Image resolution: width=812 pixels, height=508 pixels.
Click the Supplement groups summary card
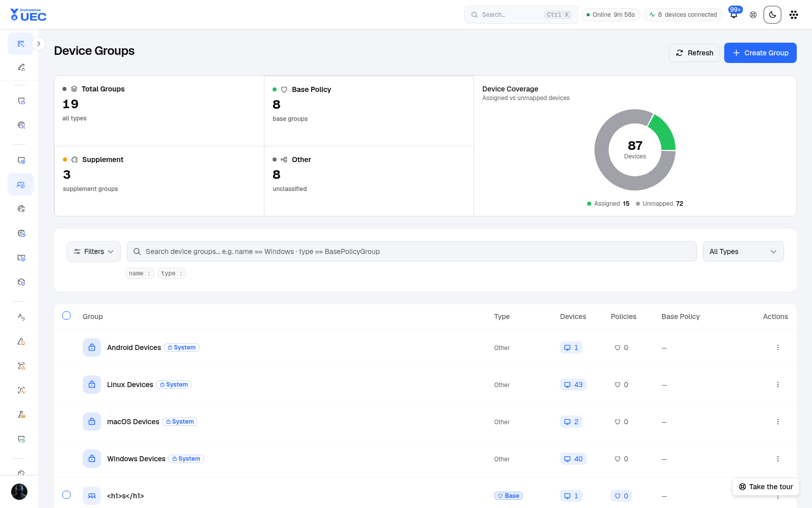click(x=159, y=181)
